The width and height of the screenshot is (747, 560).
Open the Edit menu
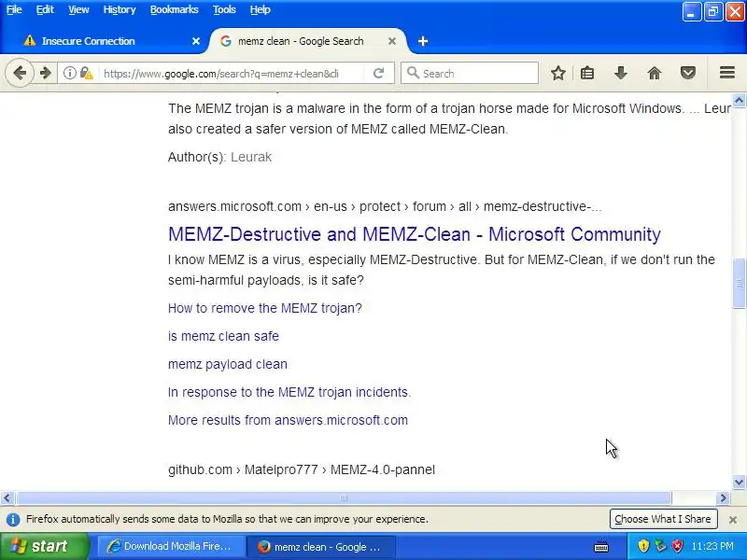point(45,9)
